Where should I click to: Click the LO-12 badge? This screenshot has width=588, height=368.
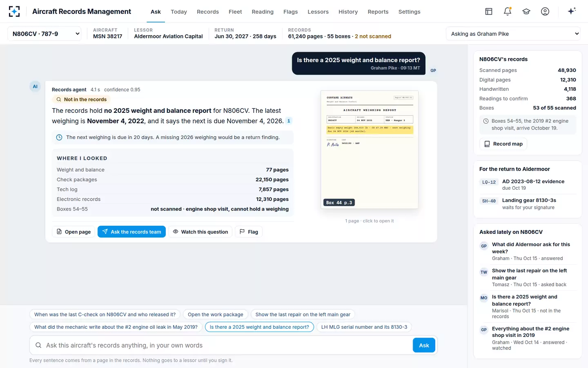[x=489, y=182]
